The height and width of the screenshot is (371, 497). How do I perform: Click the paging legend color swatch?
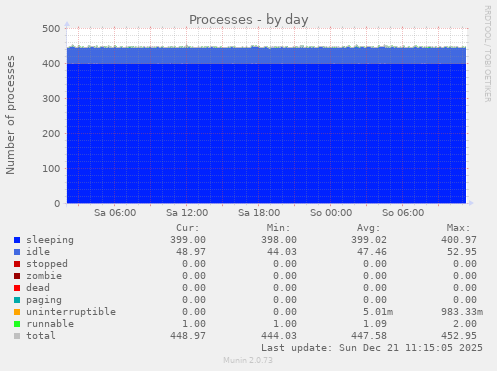tap(17, 300)
